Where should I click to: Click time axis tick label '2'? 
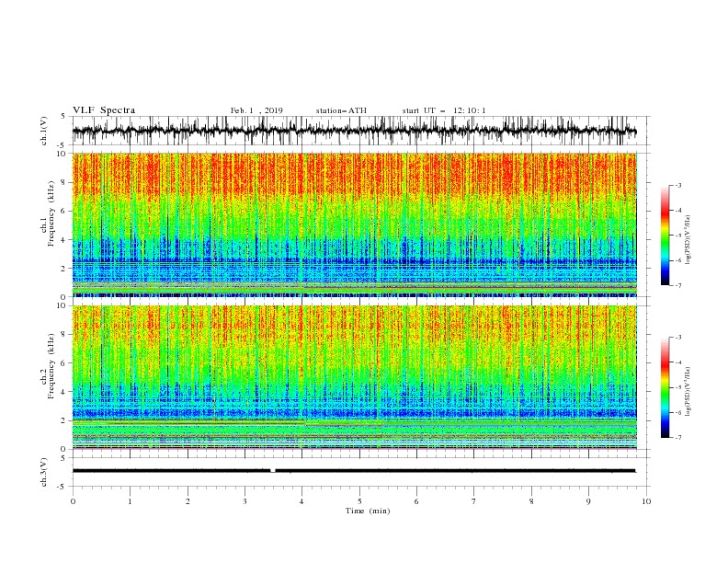pos(188,501)
